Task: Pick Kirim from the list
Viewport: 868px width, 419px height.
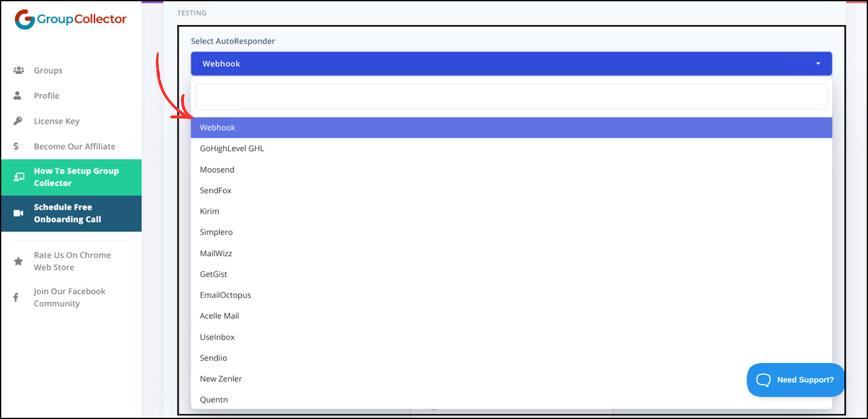Action: 511,211
